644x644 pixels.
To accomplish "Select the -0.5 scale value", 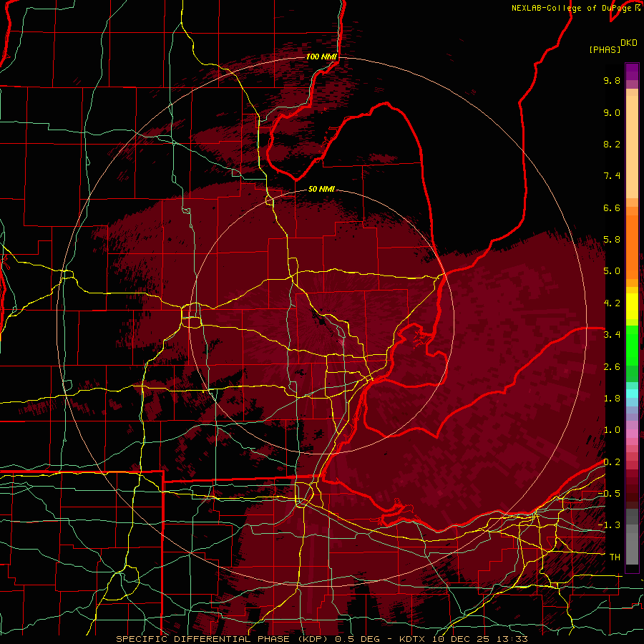I will pos(609,494).
